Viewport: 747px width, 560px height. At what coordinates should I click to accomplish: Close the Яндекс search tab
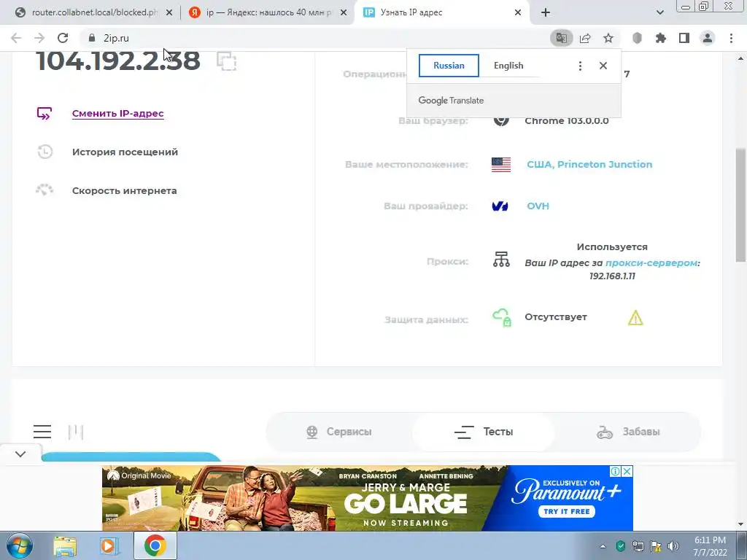point(344,13)
